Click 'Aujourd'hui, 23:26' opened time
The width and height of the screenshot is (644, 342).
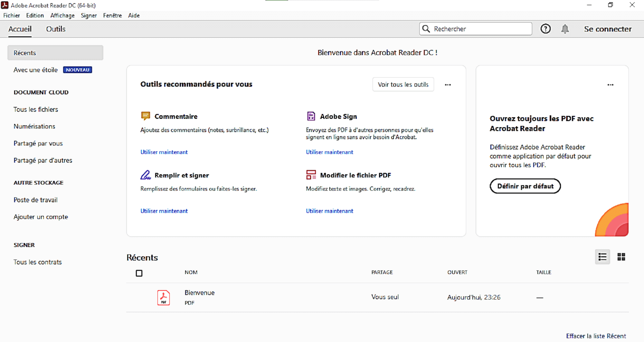pyautogui.click(x=474, y=297)
